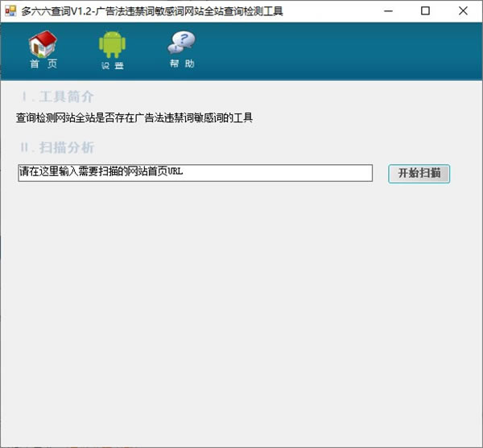The height and width of the screenshot is (448, 483).
Task: Minimize the 多六六查词 window
Action: click(389, 11)
